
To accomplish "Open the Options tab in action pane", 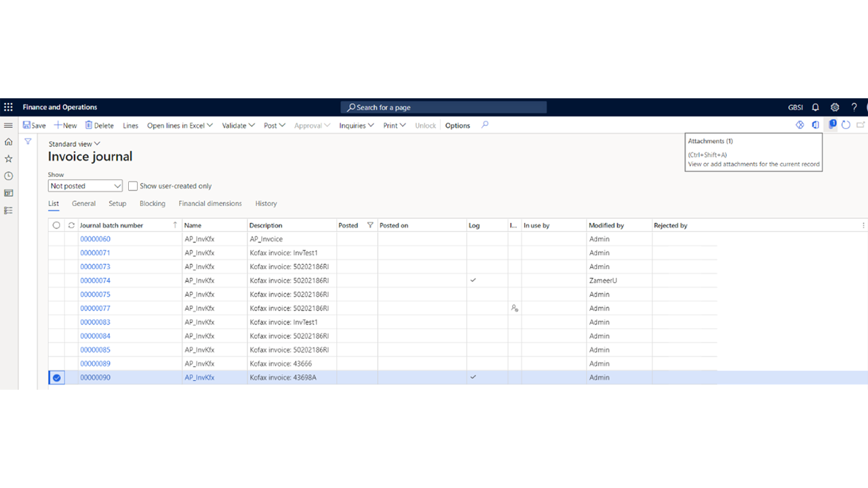I will pyautogui.click(x=458, y=125).
